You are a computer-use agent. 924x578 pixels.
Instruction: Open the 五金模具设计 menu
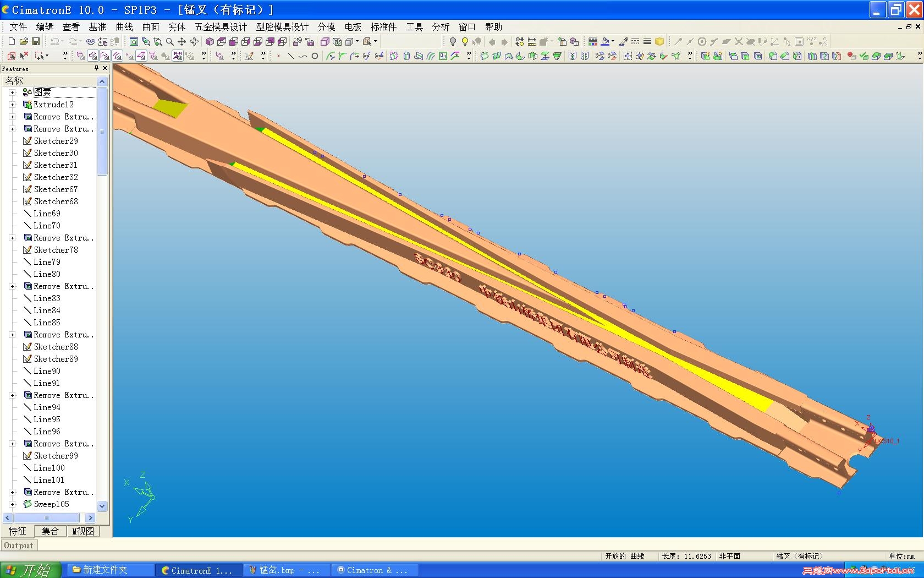point(221,26)
